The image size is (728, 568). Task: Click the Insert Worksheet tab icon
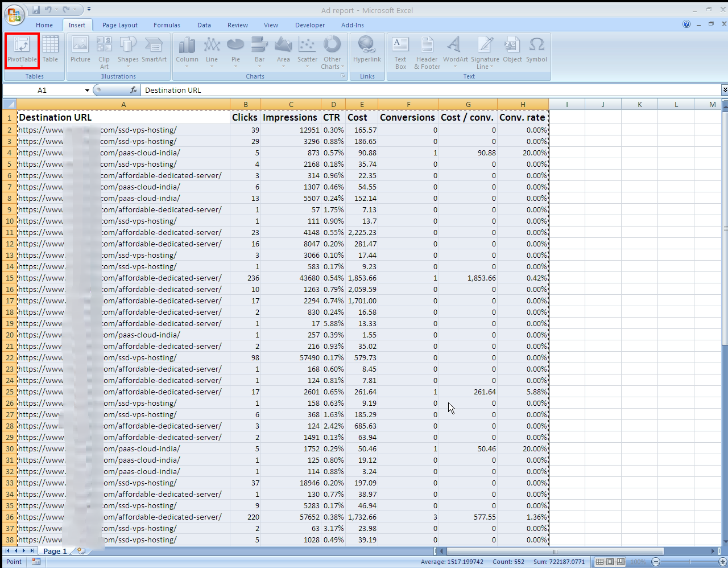(81, 551)
